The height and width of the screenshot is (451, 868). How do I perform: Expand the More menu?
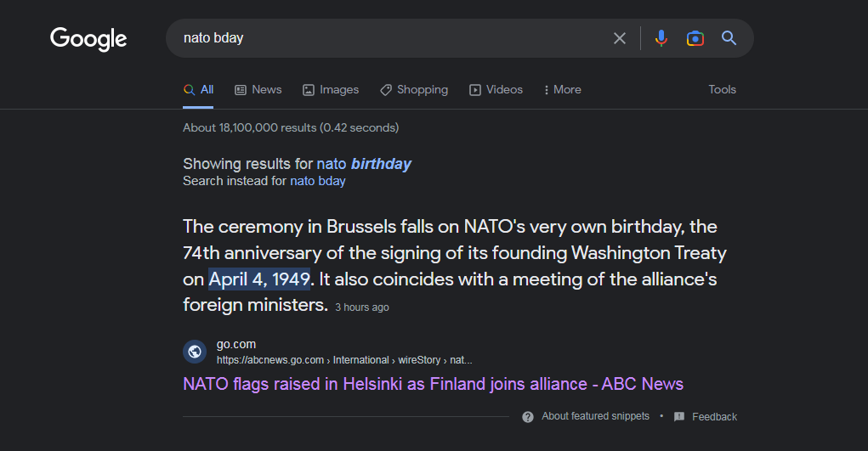pyautogui.click(x=563, y=90)
